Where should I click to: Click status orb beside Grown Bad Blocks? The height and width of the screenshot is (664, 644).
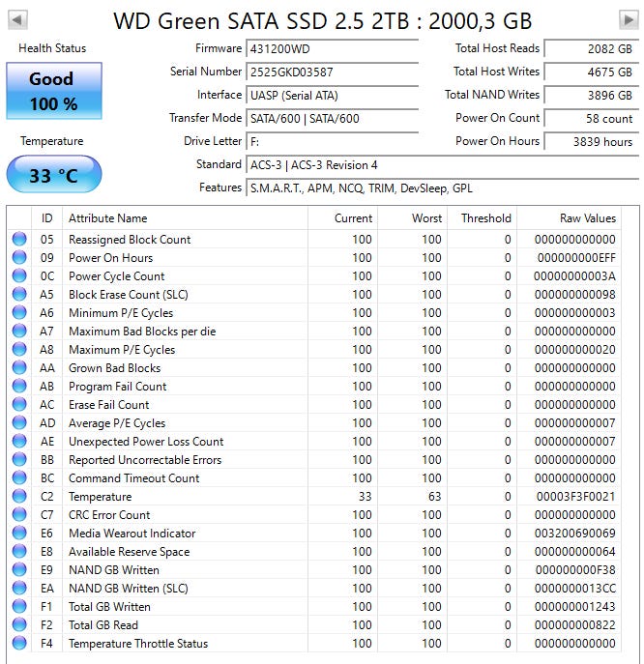click(x=19, y=367)
